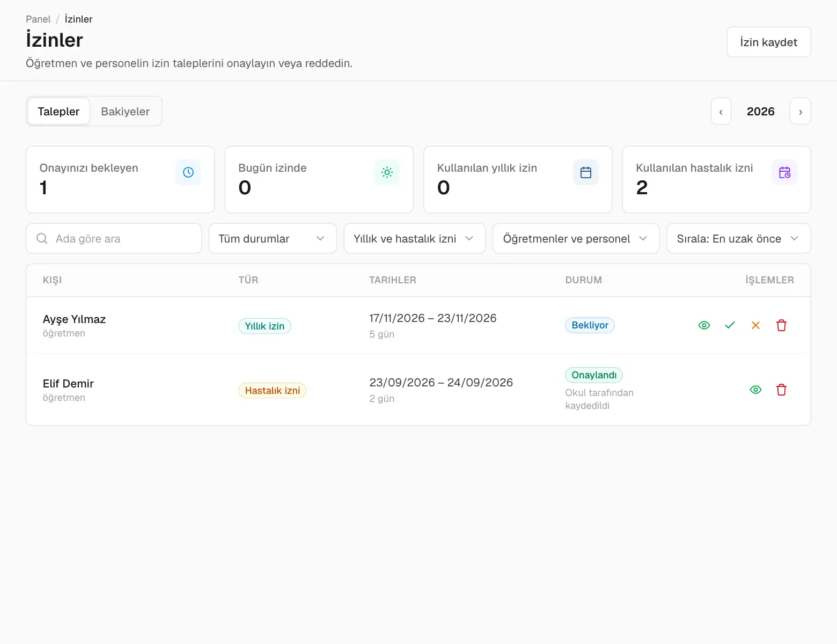Image resolution: width=837 pixels, height=644 pixels.
Task: Click the Onaylandı status badge
Action: click(x=594, y=375)
